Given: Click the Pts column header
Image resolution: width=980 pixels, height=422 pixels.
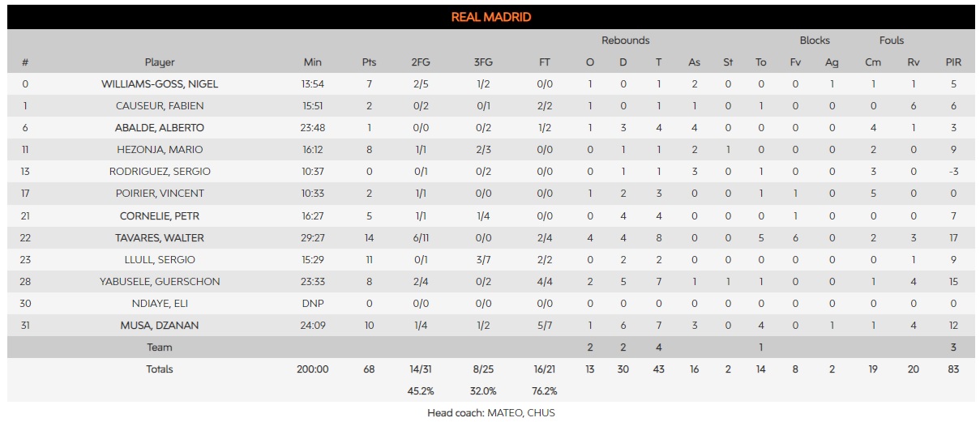Looking at the screenshot, I should [x=369, y=62].
